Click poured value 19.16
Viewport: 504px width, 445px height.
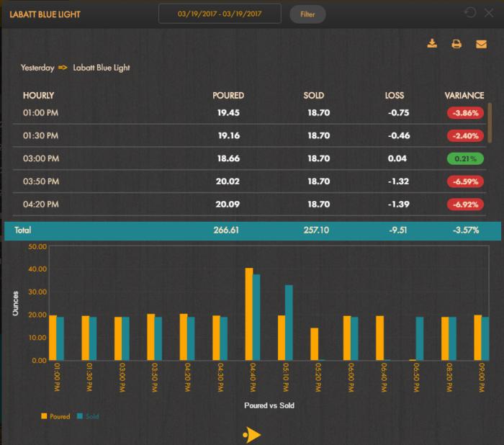228,135
